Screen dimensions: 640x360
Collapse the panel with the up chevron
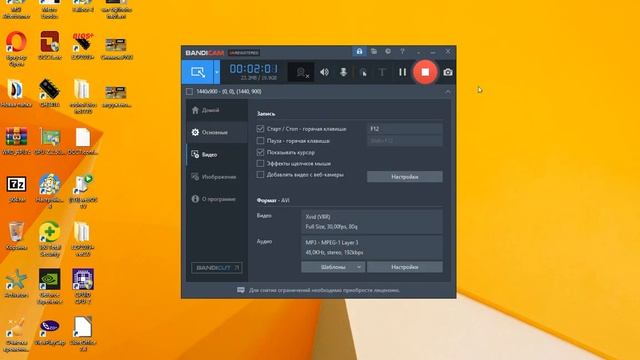pos(448,92)
